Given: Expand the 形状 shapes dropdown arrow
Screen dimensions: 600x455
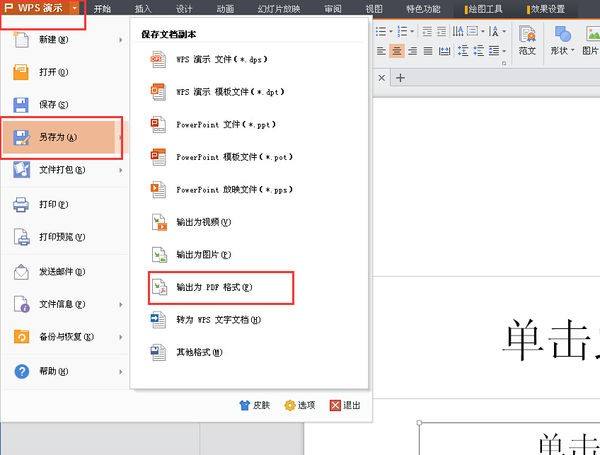Looking at the screenshot, I should tap(572, 51).
